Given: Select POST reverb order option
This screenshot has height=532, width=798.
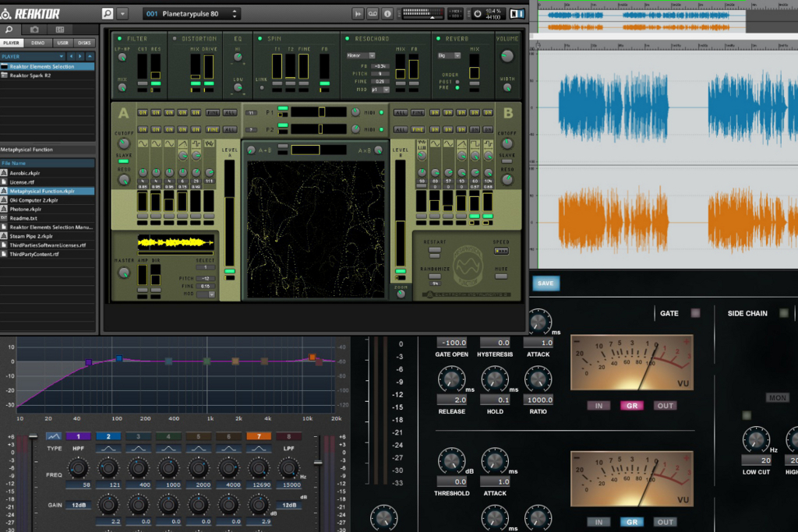Looking at the screenshot, I should tap(457, 82).
